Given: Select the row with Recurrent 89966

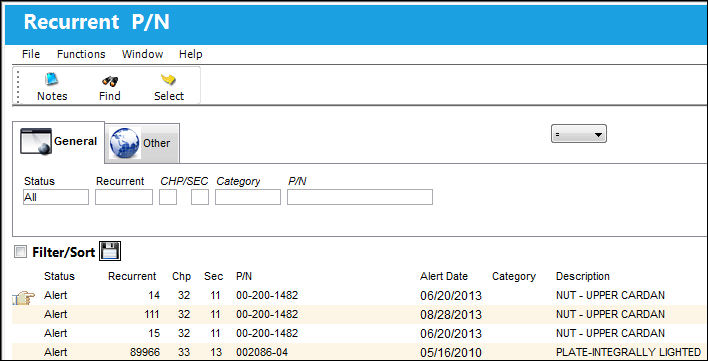Looking at the screenshot, I should point(360,352).
